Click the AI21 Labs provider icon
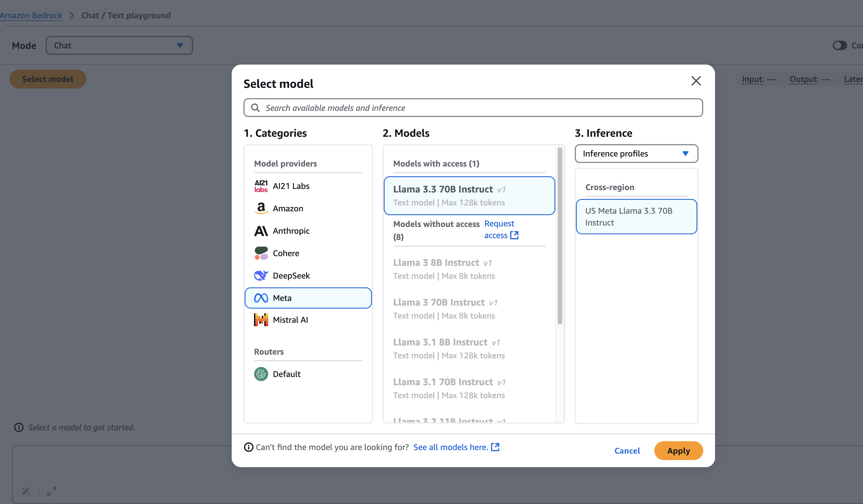863x504 pixels. [x=261, y=186]
